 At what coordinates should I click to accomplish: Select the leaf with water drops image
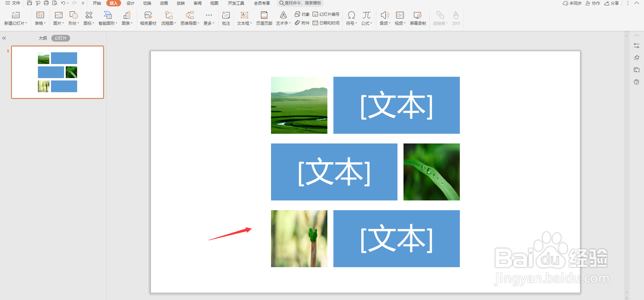click(432, 172)
